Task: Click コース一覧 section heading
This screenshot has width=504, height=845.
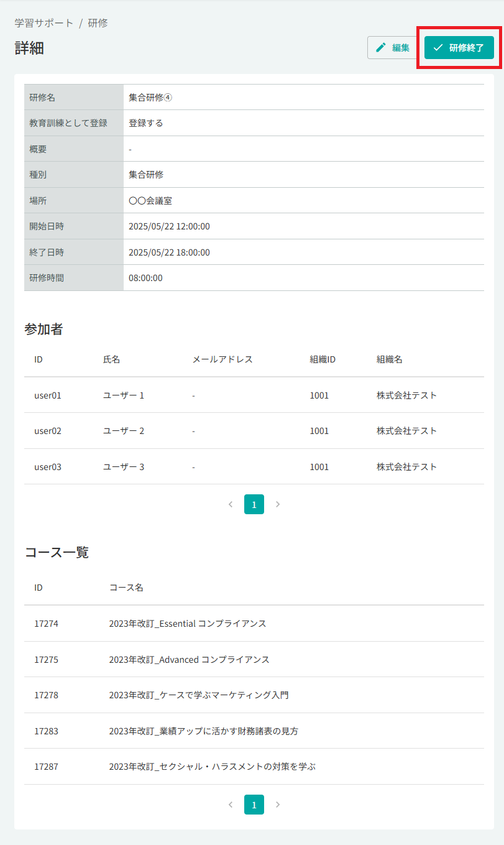Action: [x=57, y=552]
